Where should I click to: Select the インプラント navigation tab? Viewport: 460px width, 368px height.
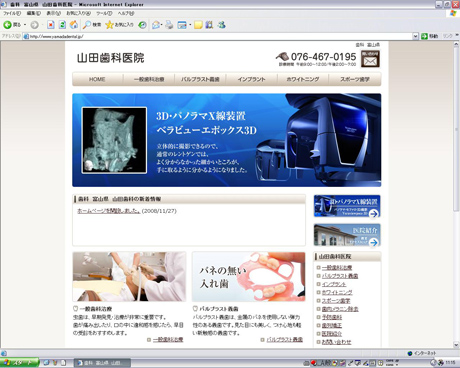click(251, 79)
